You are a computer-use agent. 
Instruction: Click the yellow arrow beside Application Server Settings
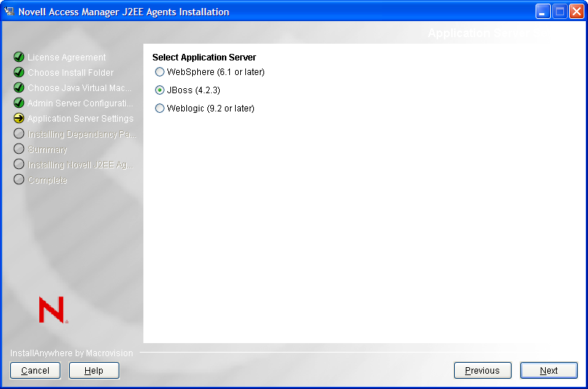pos(19,118)
